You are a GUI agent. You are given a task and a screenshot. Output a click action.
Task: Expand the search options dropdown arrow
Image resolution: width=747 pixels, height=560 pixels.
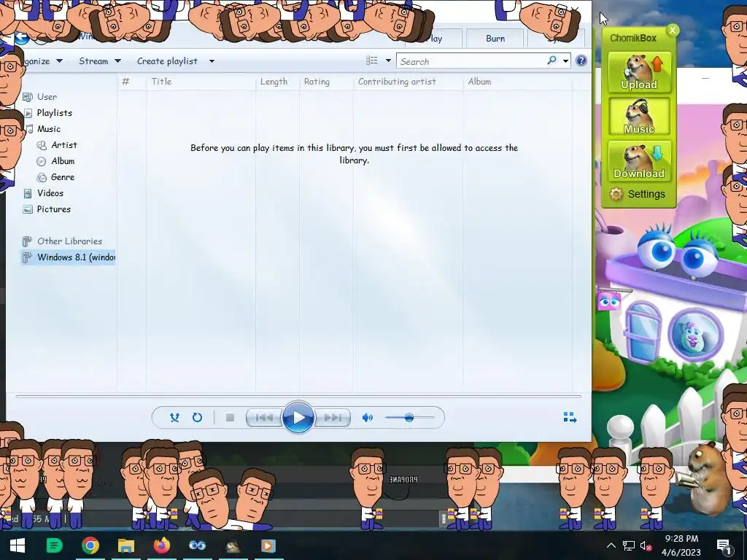(565, 61)
